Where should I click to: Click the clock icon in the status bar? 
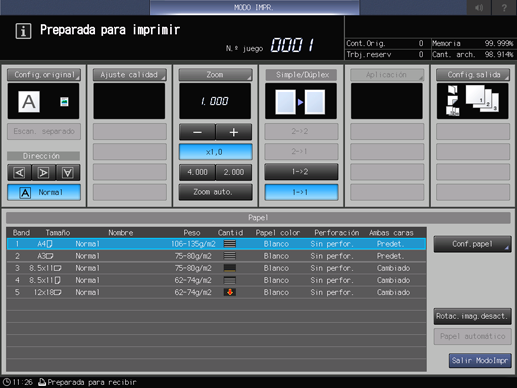(x=7, y=382)
